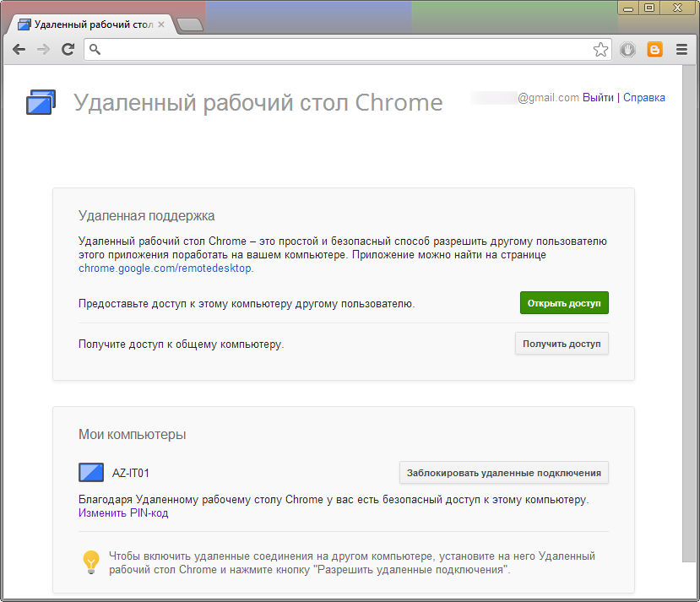Viewport: 700px width, 602px height.
Task: Bookmark this page with the star icon
Action: tap(600, 49)
